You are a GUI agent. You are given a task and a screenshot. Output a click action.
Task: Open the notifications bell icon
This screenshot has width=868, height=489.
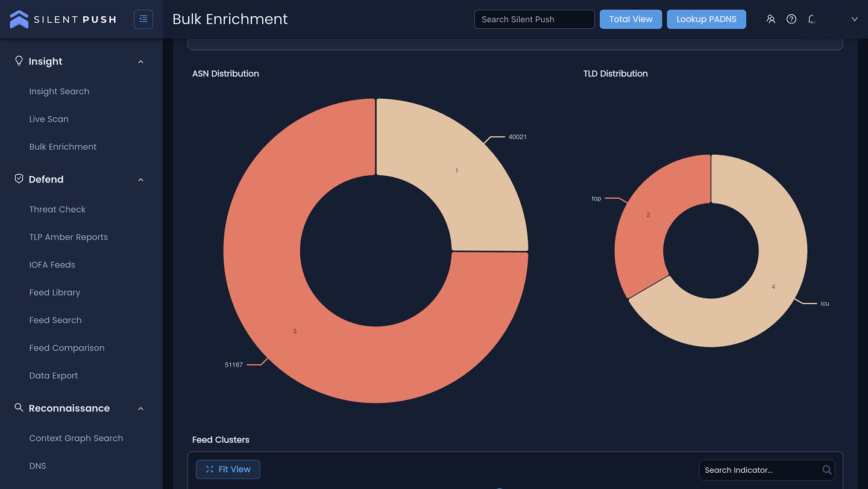pos(812,19)
